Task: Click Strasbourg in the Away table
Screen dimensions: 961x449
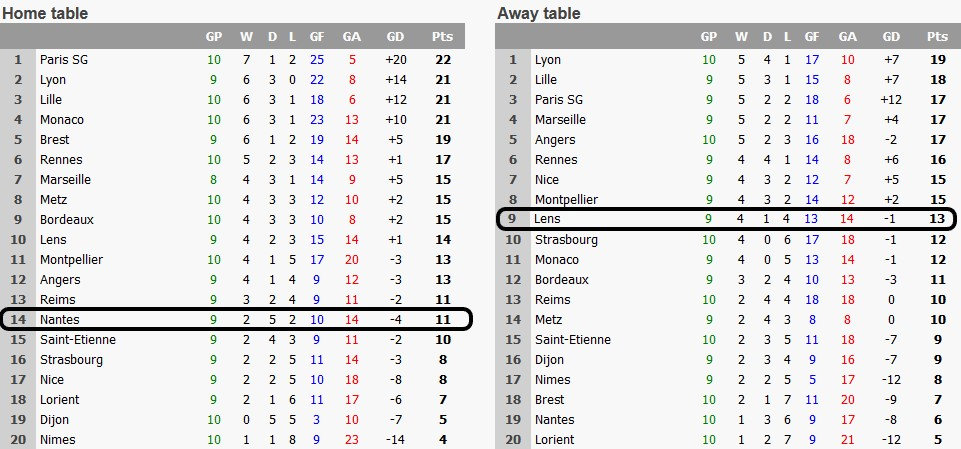Action: (566, 240)
